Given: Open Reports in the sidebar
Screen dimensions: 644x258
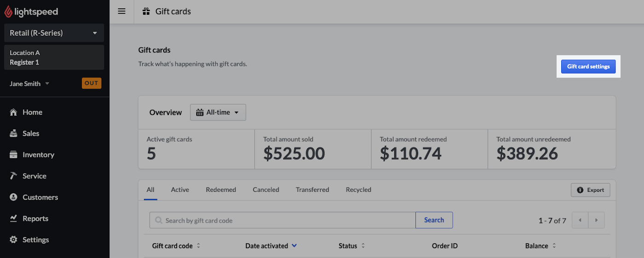Looking at the screenshot, I should click(35, 218).
